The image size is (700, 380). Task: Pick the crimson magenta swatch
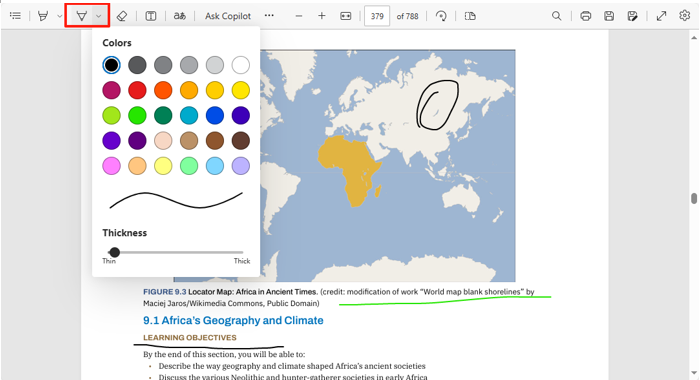(111, 90)
